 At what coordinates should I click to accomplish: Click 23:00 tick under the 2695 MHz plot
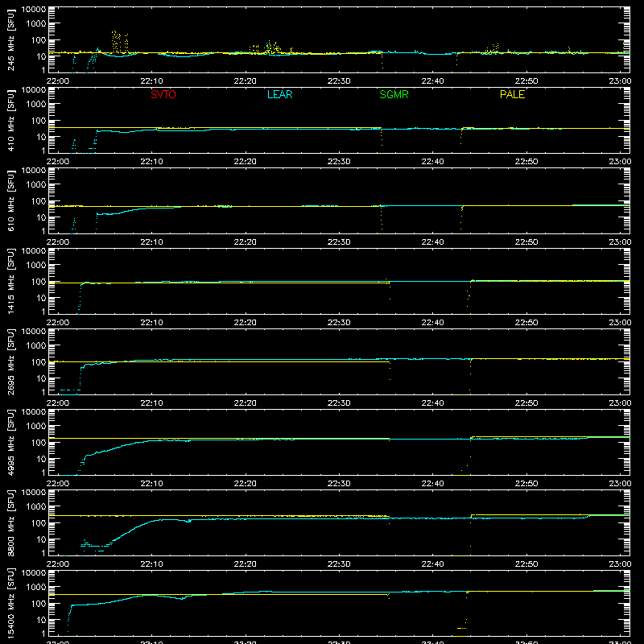pyautogui.click(x=620, y=403)
